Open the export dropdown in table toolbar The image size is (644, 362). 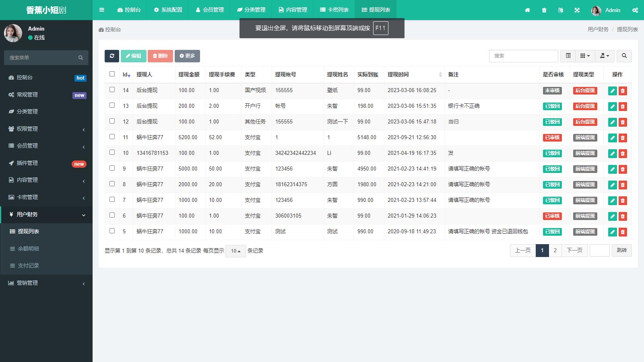(604, 56)
